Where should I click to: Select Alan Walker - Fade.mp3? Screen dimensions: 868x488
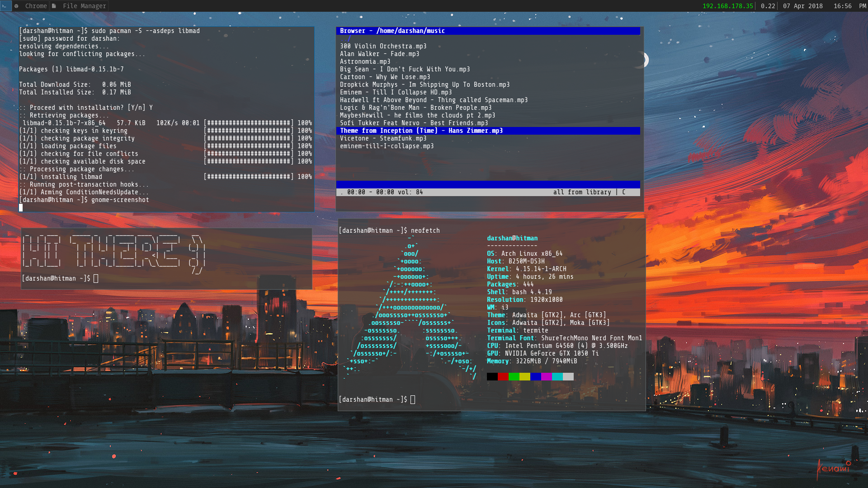pos(379,54)
